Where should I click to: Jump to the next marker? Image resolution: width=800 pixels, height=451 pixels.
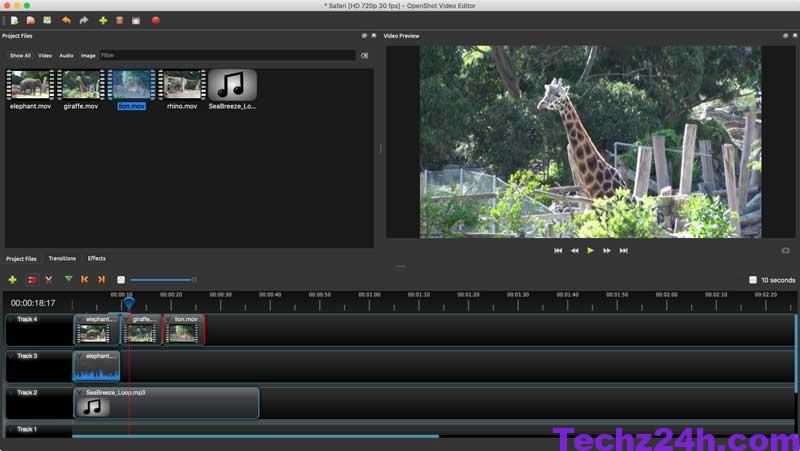click(102, 280)
